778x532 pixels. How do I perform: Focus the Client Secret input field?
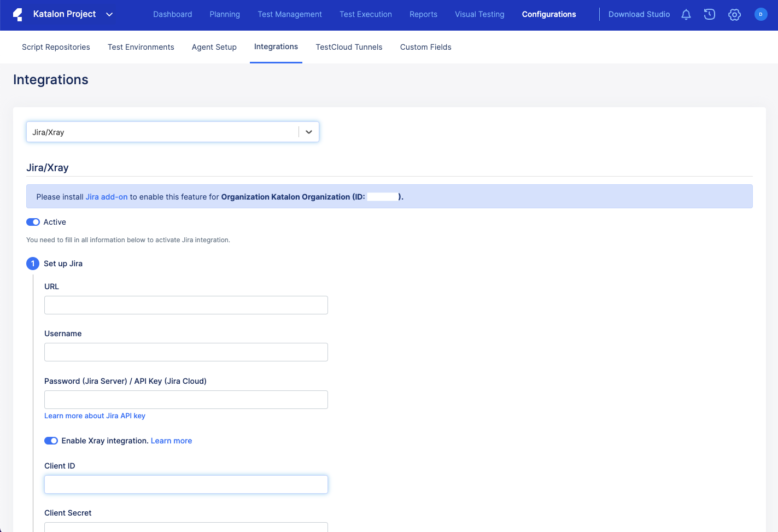tap(186, 527)
